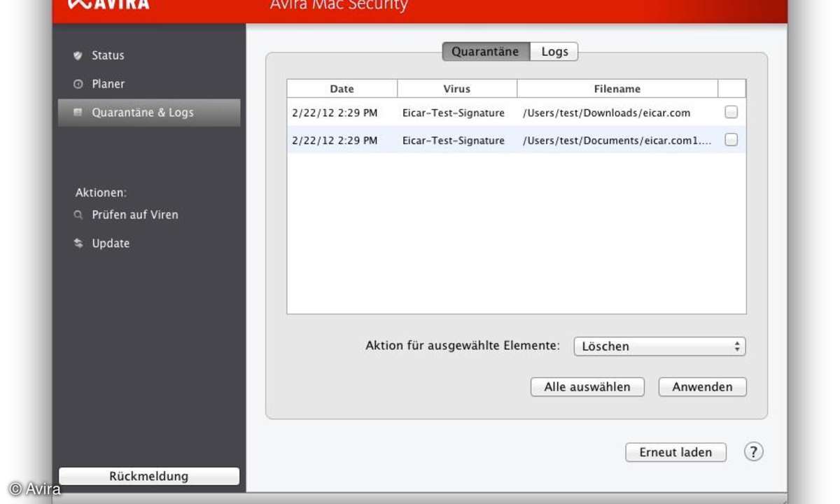This screenshot has height=504, width=840.
Task: Click the Rückmeldung button
Action: [x=149, y=476]
